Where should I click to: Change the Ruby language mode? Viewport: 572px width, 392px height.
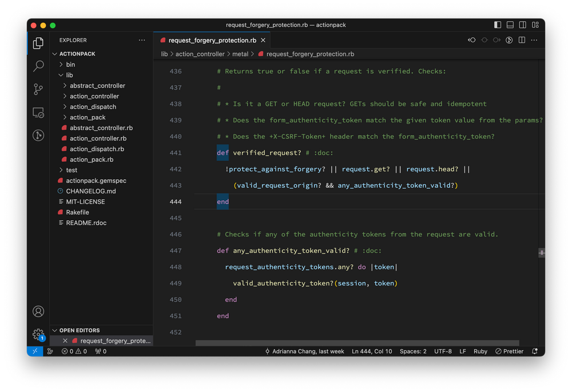tap(480, 351)
